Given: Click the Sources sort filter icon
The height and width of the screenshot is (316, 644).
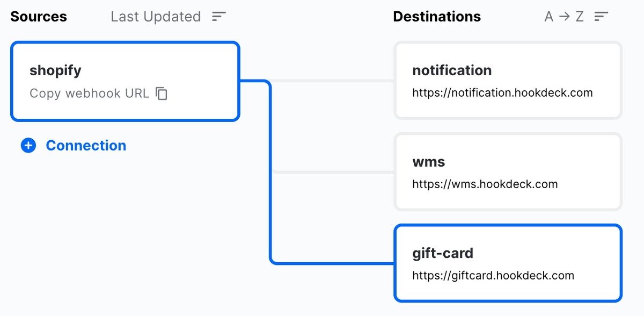Looking at the screenshot, I should pos(219,17).
